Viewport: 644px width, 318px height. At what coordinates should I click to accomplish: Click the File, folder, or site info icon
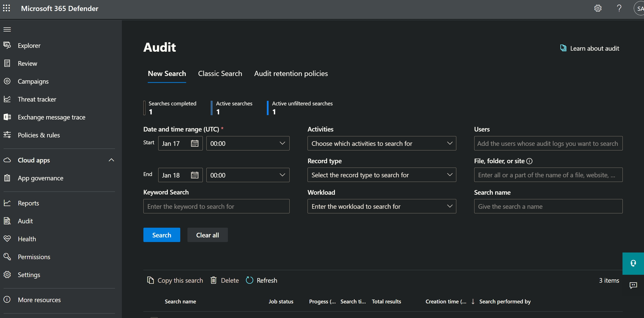tap(529, 161)
